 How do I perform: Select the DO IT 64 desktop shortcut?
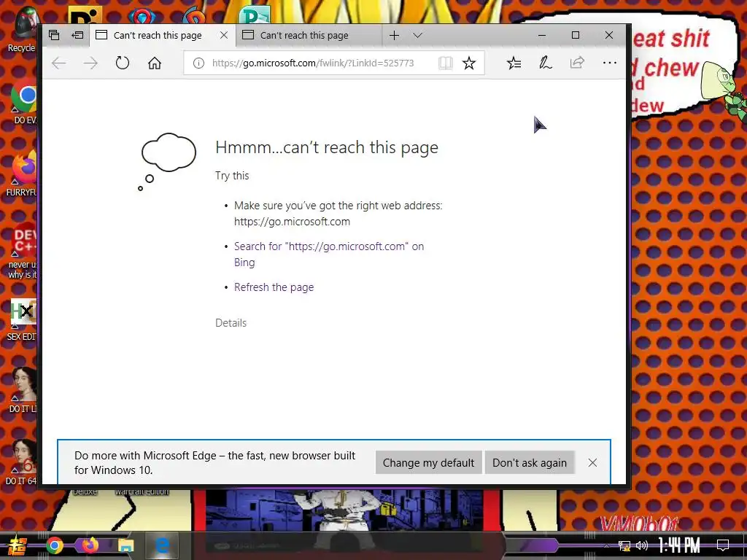(21, 462)
